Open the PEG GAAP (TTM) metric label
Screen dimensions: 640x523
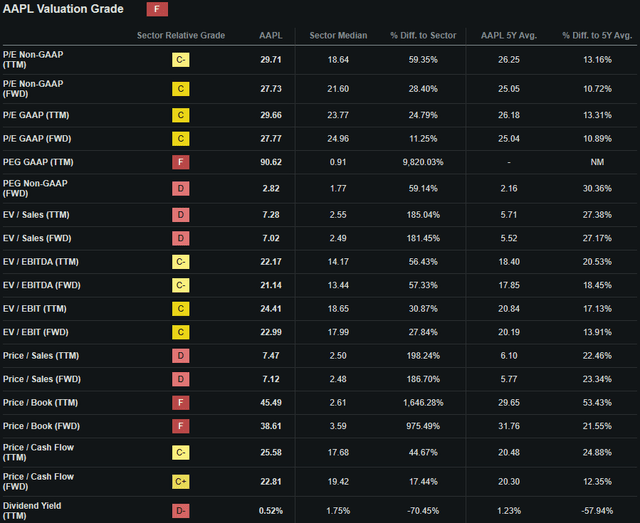coord(38,162)
